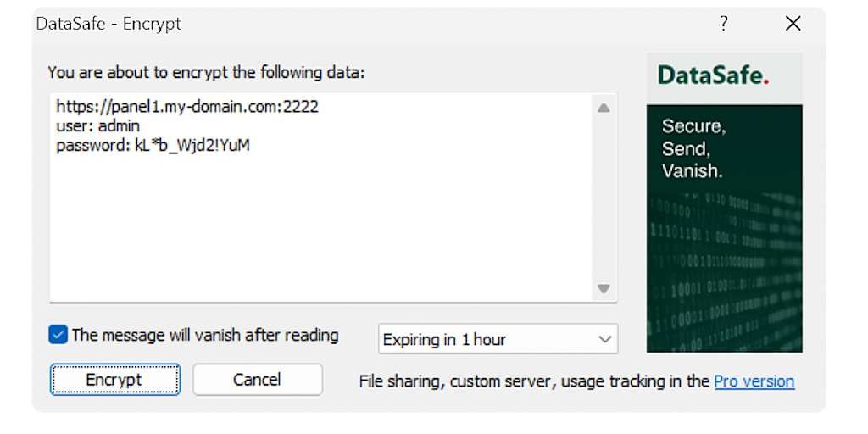This screenshot has height=434, width=868.
Task: Close the DataSafe Encrypt dialog
Action: [793, 24]
